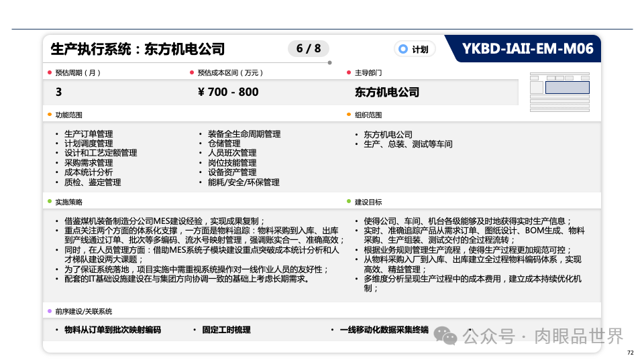
Task: Click the 能耗/安全/环保管理 bullet item
Action: pyautogui.click(x=244, y=182)
